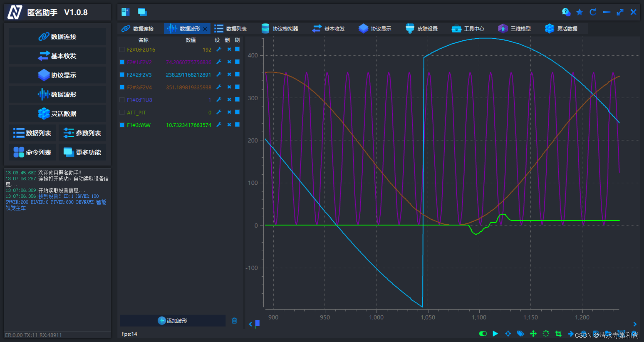This screenshot has height=342, width=644.
Task: Toggle refresh square for F2#0:F2U16
Action: click(x=237, y=49)
